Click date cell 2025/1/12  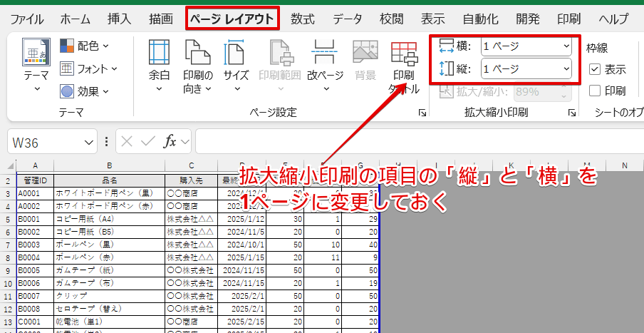pos(242,219)
